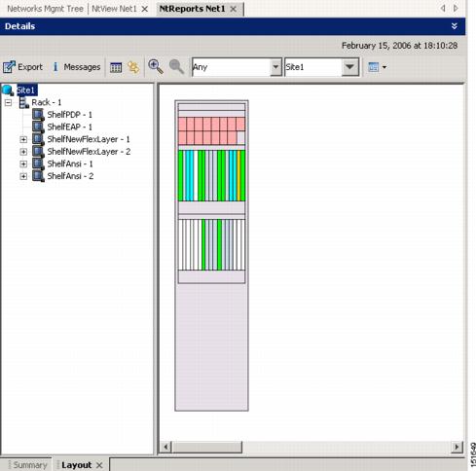The height and width of the screenshot is (471, 476).
Task: Select Rack - 1 tree item
Action: coord(47,102)
